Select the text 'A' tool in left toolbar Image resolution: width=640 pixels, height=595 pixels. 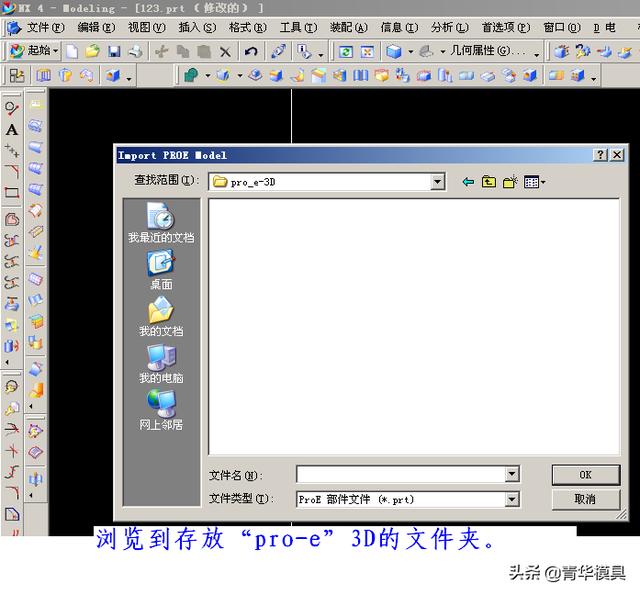[x=11, y=130]
